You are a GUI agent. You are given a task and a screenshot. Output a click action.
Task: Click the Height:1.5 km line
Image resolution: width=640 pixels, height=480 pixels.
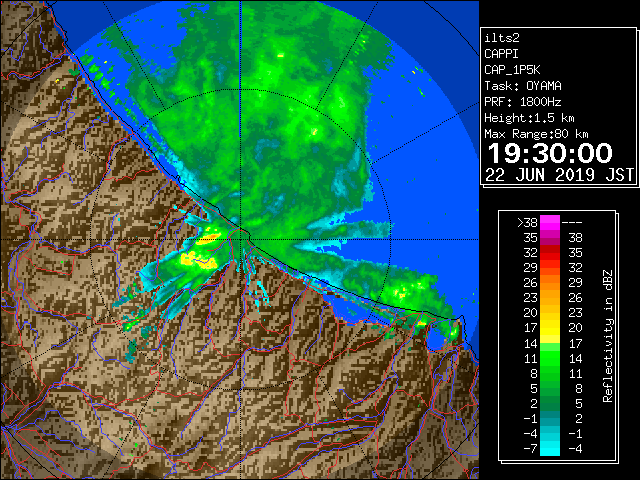(x=529, y=118)
